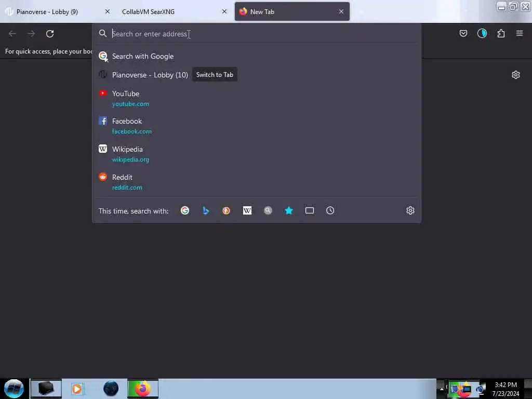
Task: Search open Tabs with rectangle icon
Action: tap(310, 211)
